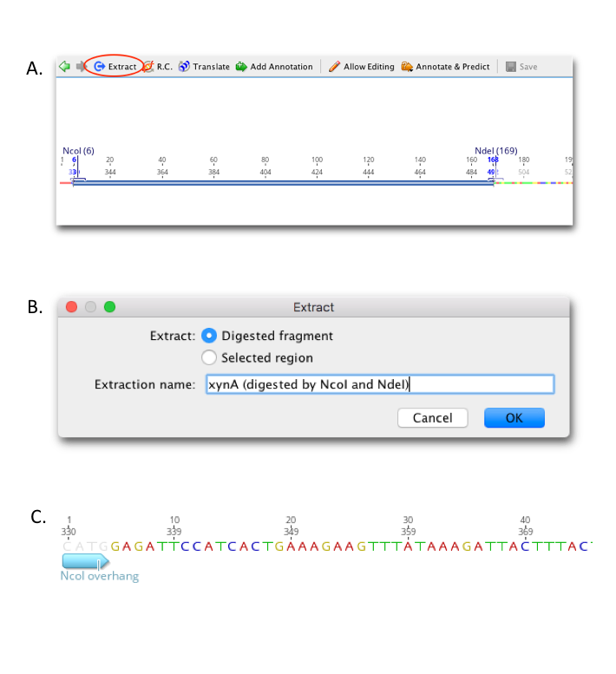Click the green zoom button on Extract dialog
Viewport: 616px width, 674px height.
tap(109, 307)
